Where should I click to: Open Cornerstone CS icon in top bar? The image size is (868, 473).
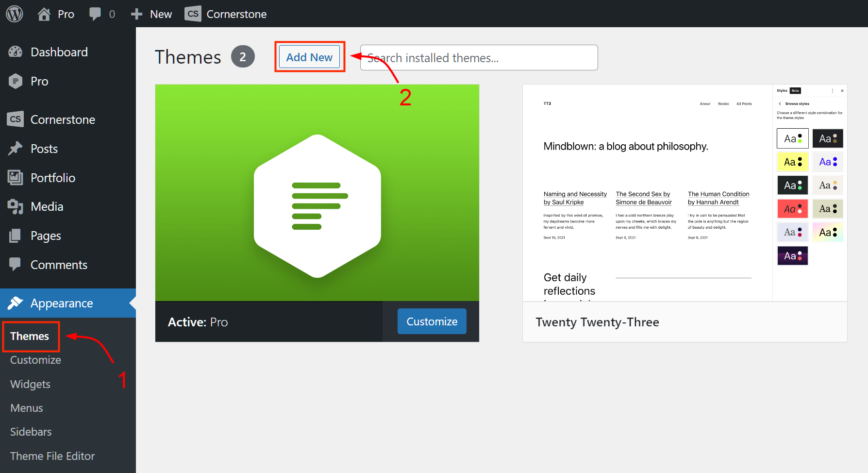coord(193,14)
